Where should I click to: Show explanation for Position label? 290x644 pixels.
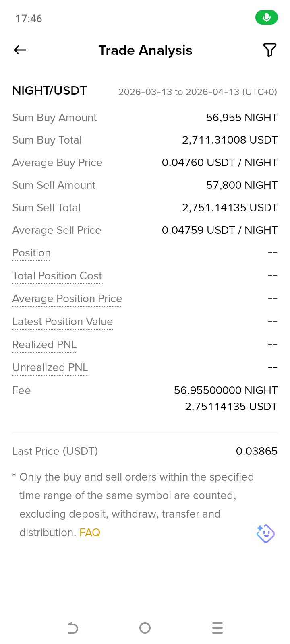click(x=31, y=253)
